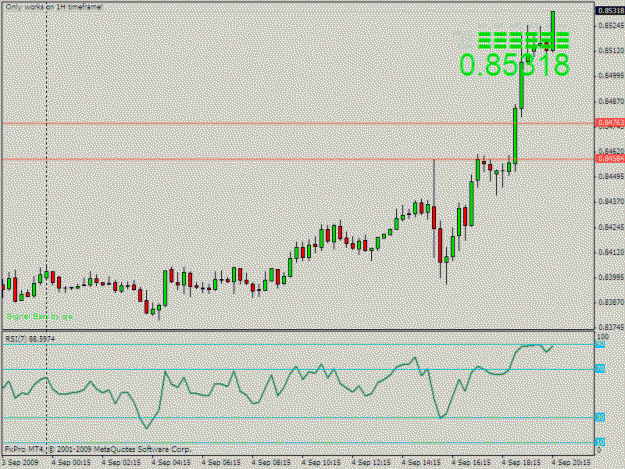
Task: Select the upper red horizontal line at 0.84763
Action: pos(298,123)
